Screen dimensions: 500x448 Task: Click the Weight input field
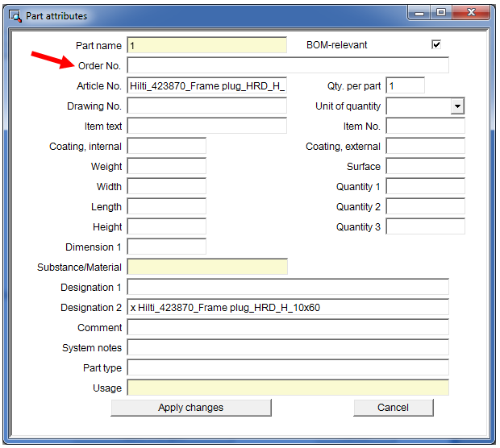(x=167, y=166)
